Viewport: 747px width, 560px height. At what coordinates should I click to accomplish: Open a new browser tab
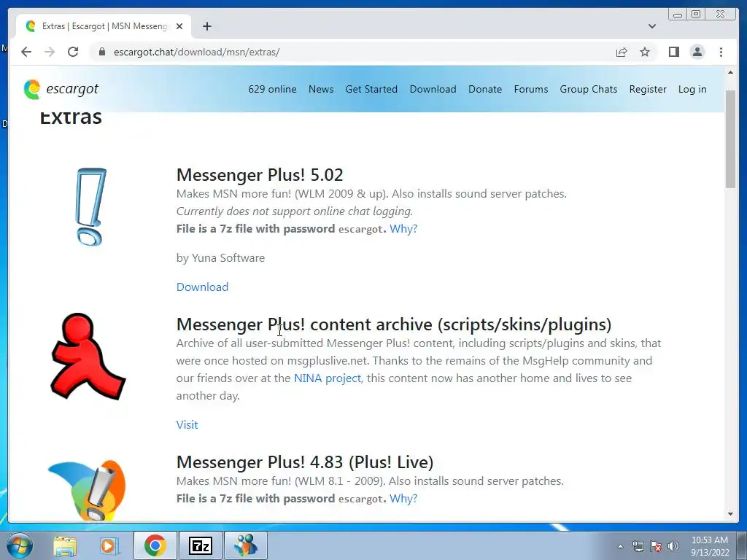[x=206, y=26]
